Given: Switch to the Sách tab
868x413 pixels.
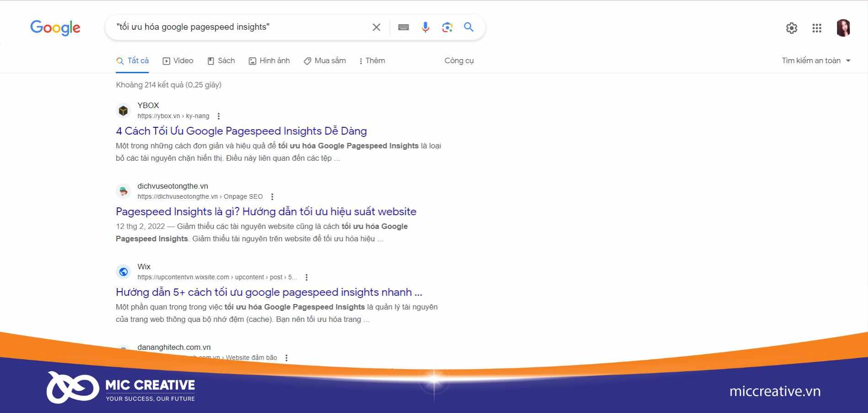Looking at the screenshot, I should pyautogui.click(x=221, y=60).
